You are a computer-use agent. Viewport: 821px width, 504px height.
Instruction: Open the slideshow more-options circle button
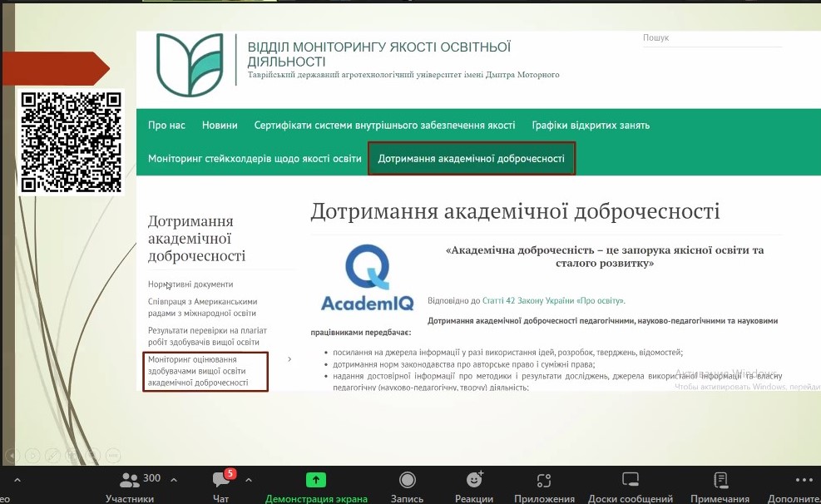click(113, 455)
